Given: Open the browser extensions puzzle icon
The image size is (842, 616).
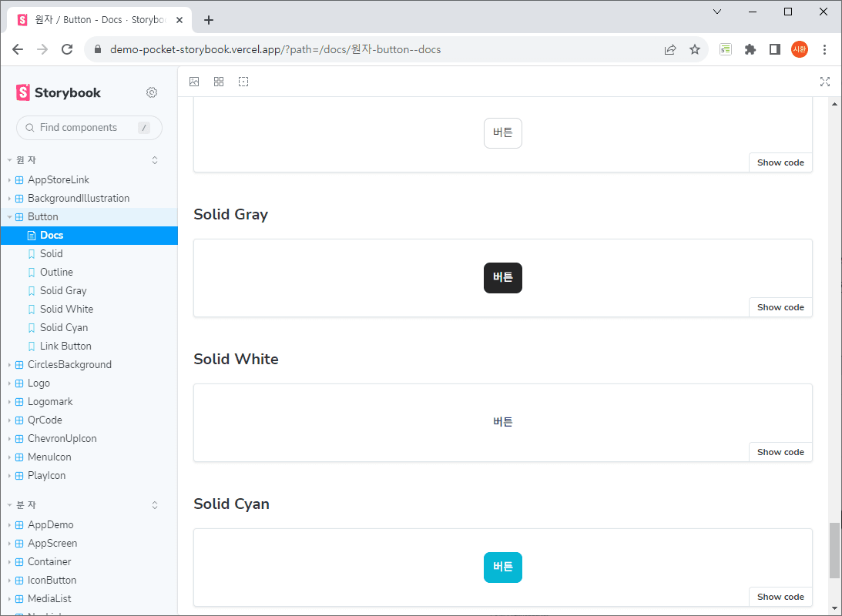Looking at the screenshot, I should pos(750,49).
